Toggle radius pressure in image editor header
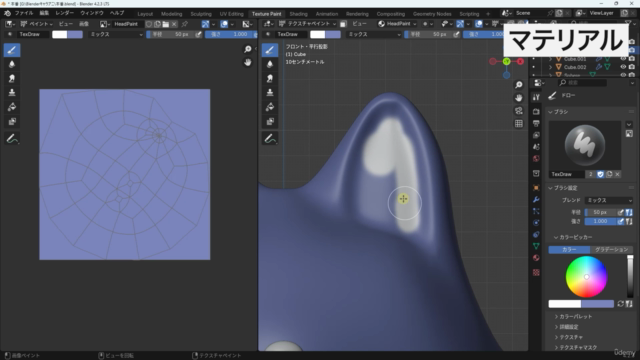 coord(198,34)
